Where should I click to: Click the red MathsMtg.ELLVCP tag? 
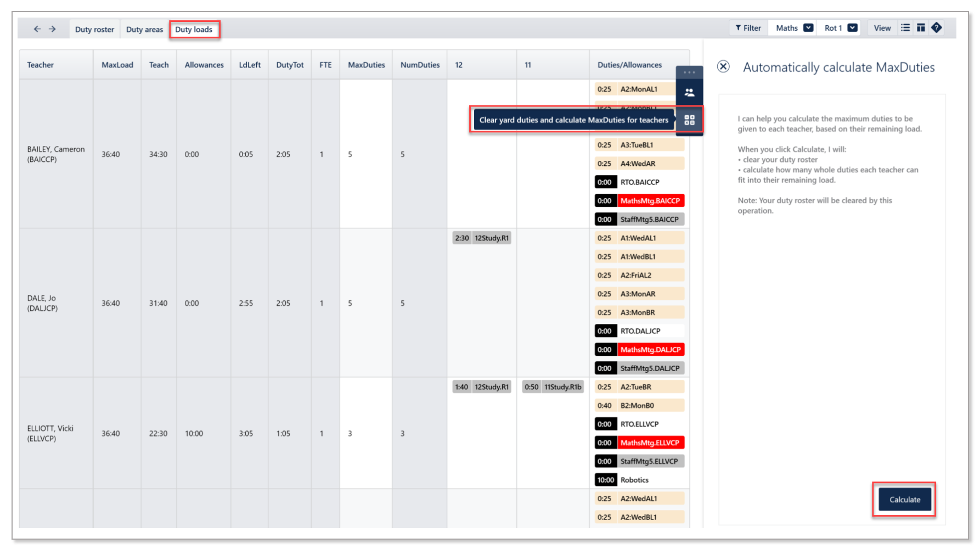[x=639, y=443]
